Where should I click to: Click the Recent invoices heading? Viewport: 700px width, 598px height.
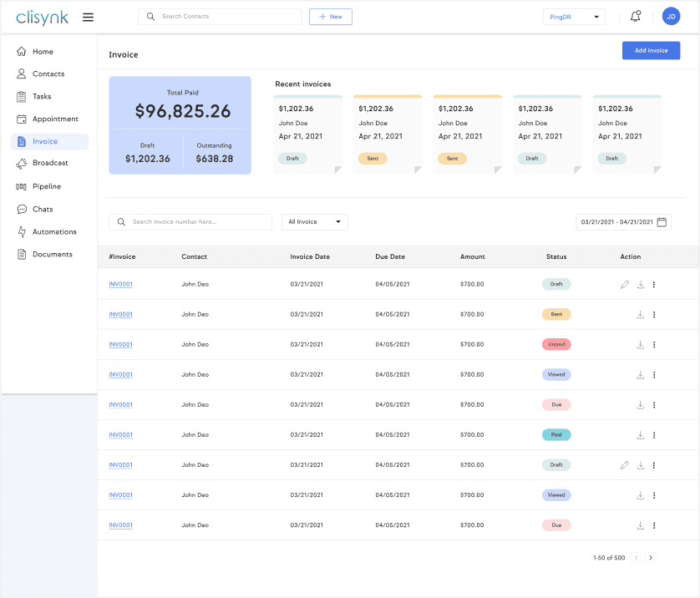pos(302,84)
